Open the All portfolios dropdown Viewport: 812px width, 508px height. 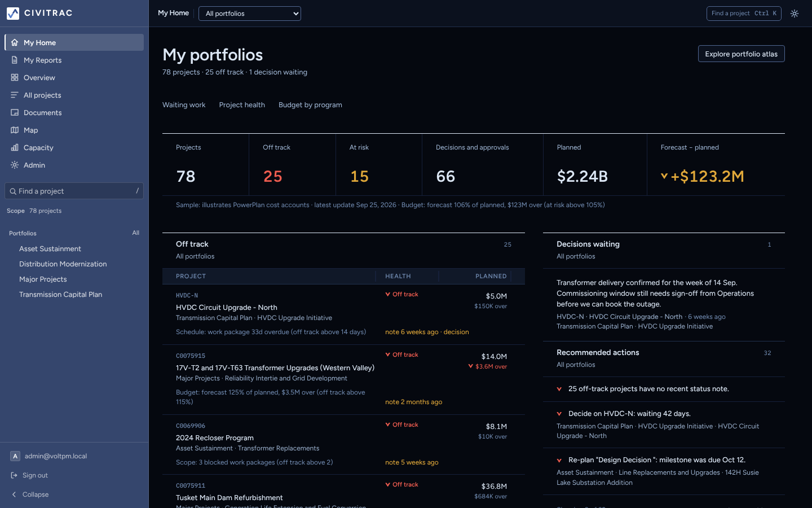[x=250, y=14]
